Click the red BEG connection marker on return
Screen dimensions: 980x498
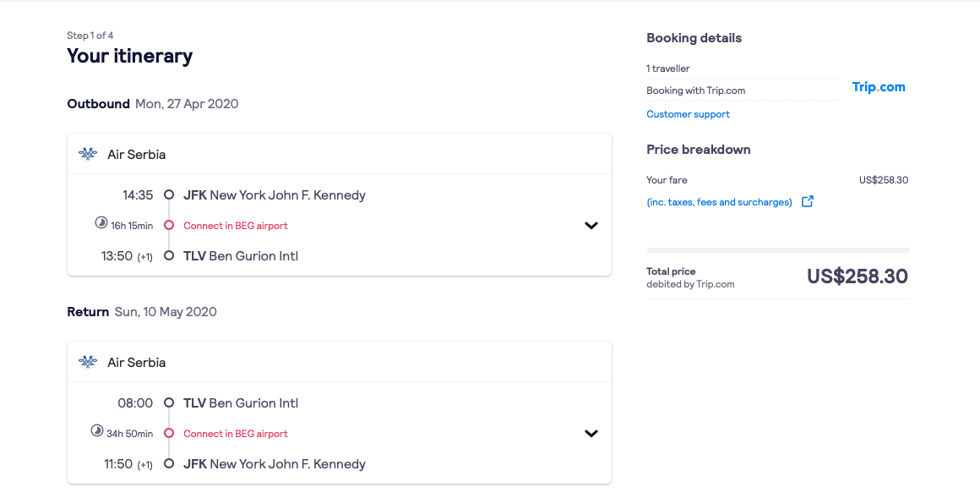pos(169,434)
